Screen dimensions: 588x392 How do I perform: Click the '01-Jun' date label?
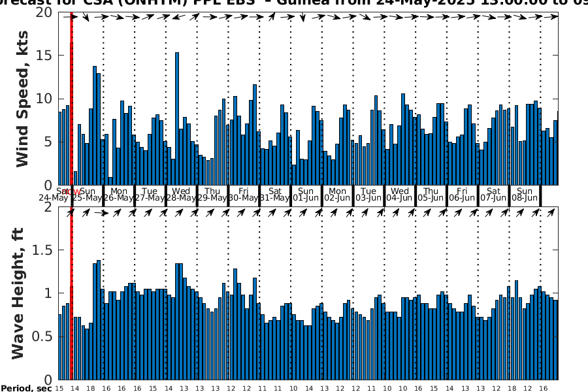click(x=306, y=198)
